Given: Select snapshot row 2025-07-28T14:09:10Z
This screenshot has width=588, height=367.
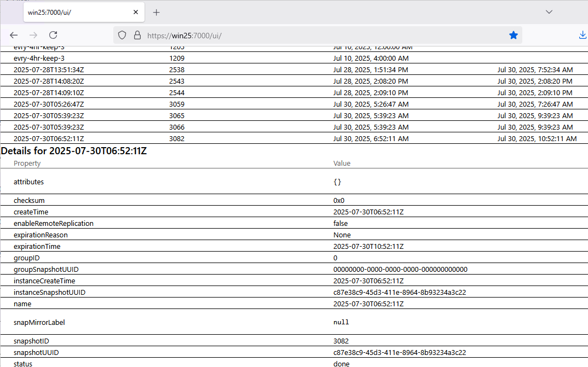Looking at the screenshot, I should coord(294,92).
